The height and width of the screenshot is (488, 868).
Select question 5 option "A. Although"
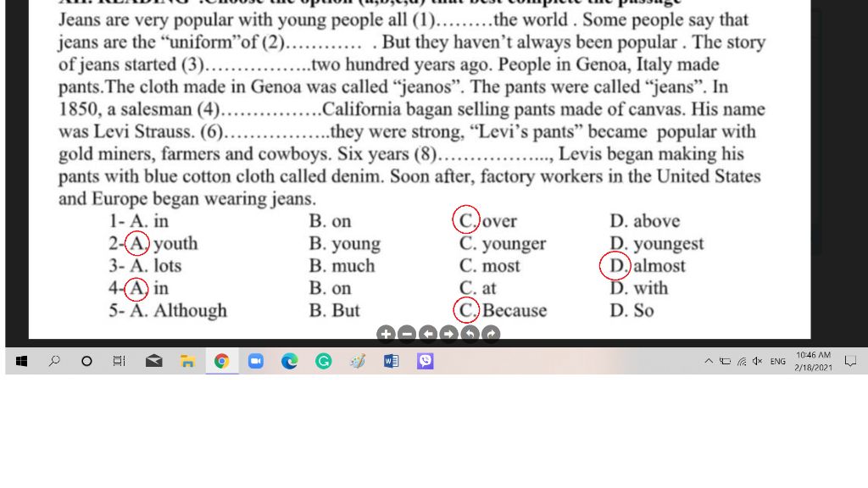pyautogui.click(x=179, y=311)
